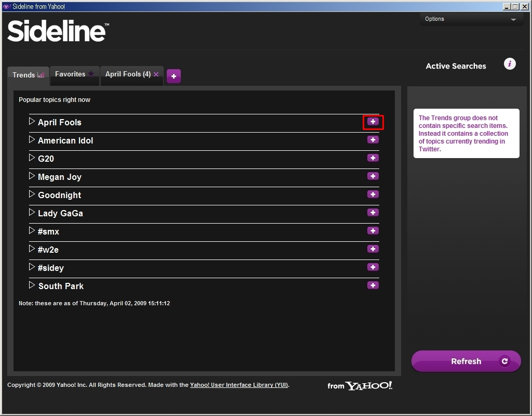Viewport: 532px width, 416px height.
Task: Click the Popular topics right now heading
Action: 54,100
